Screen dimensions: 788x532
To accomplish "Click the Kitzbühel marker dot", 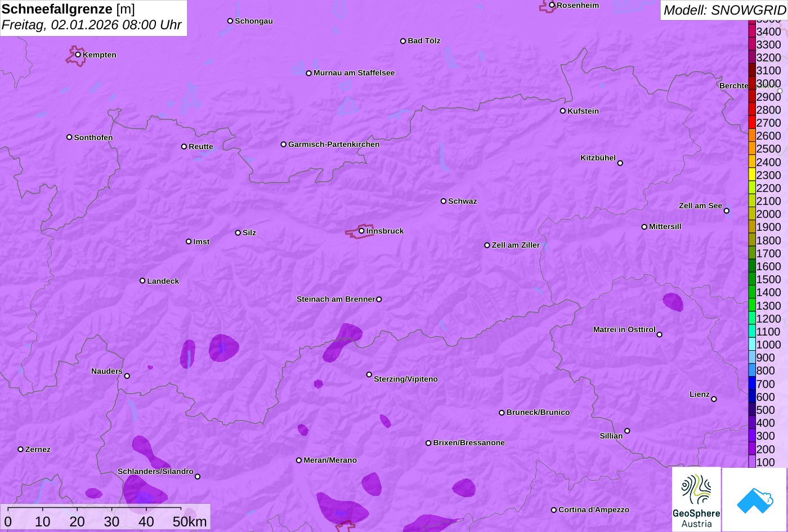I will point(620,163).
